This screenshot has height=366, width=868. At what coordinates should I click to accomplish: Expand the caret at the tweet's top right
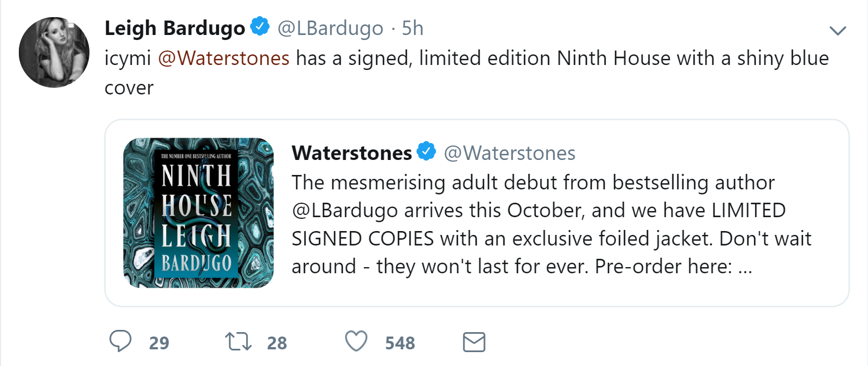pyautogui.click(x=838, y=32)
